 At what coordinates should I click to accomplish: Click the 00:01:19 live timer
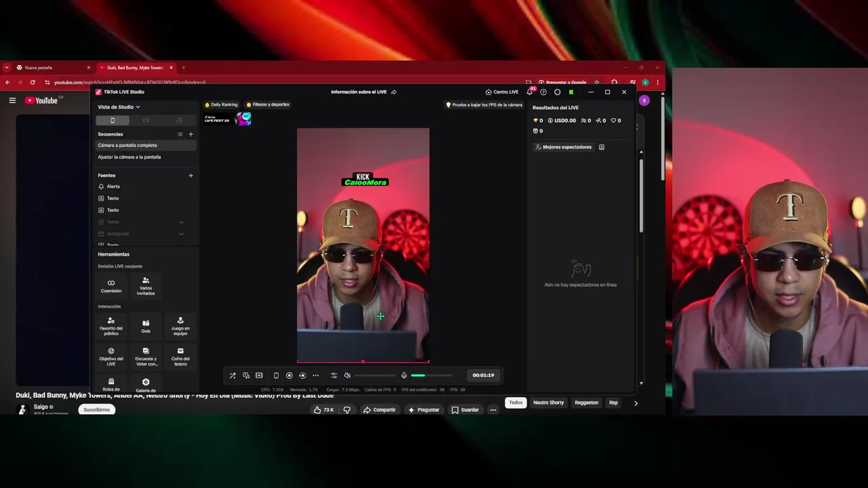(x=484, y=375)
